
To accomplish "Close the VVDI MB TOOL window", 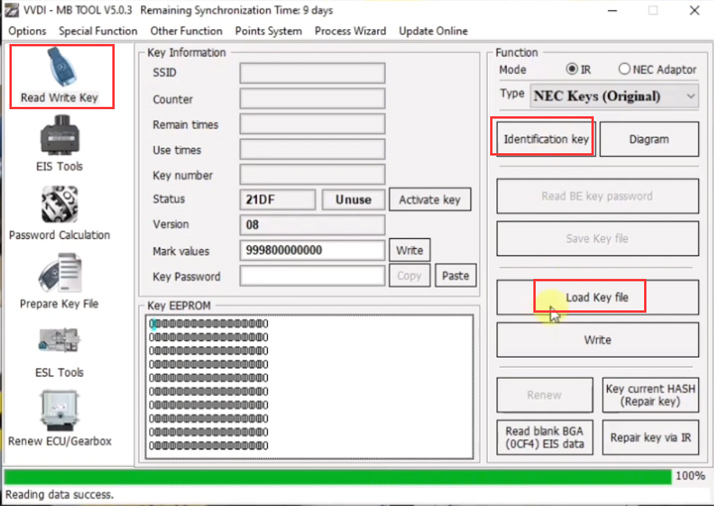I will coord(694,10).
